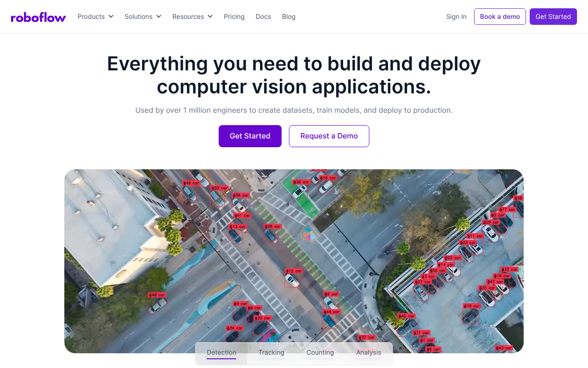This screenshot has width=588, height=368.
Task: Click the Book a demo button
Action: [x=500, y=16]
